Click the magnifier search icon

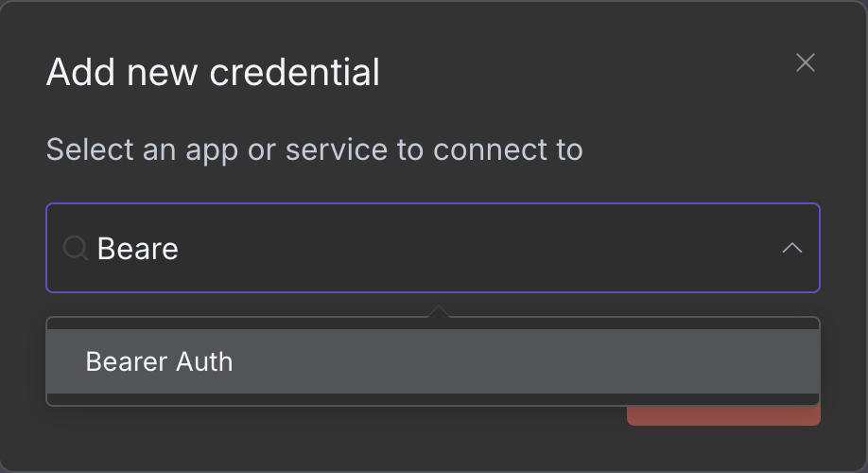coord(74,248)
